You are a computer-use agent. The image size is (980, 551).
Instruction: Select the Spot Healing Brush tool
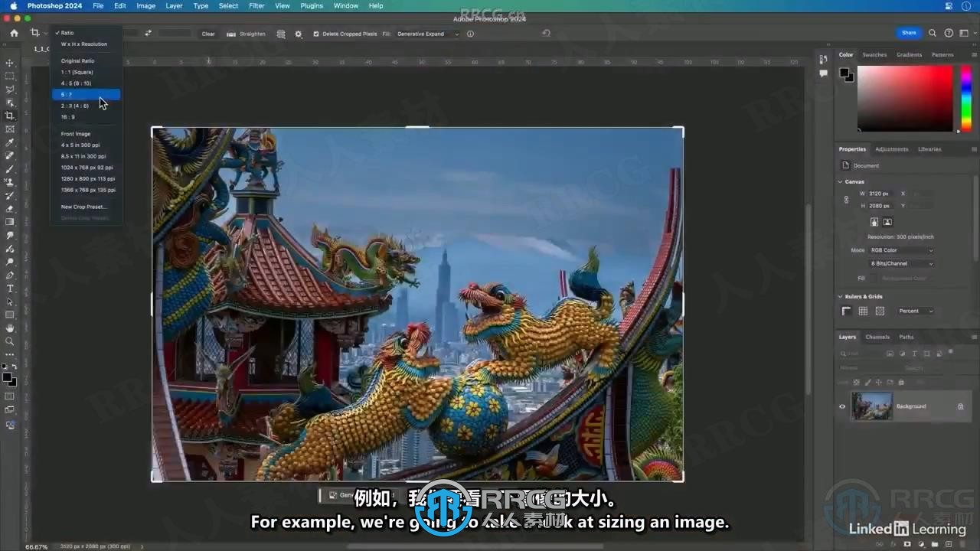point(10,155)
